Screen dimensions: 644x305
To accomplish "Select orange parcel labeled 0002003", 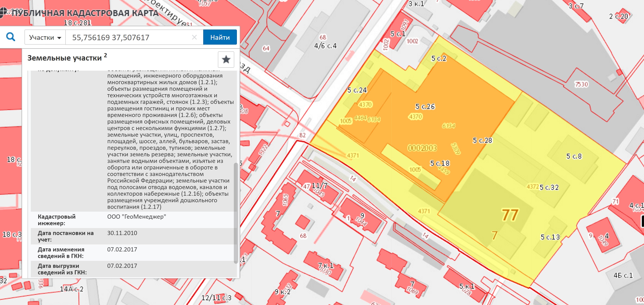I will 422,148.
